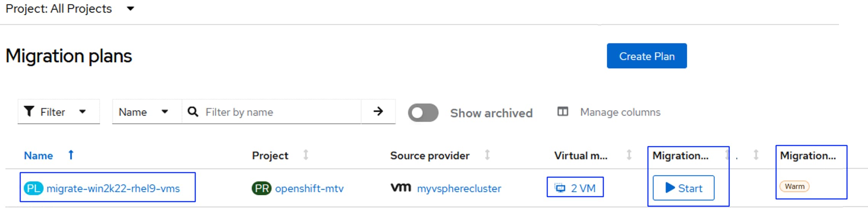Open the Project: All Projects dropdown
The image size is (868, 223).
point(130,8)
